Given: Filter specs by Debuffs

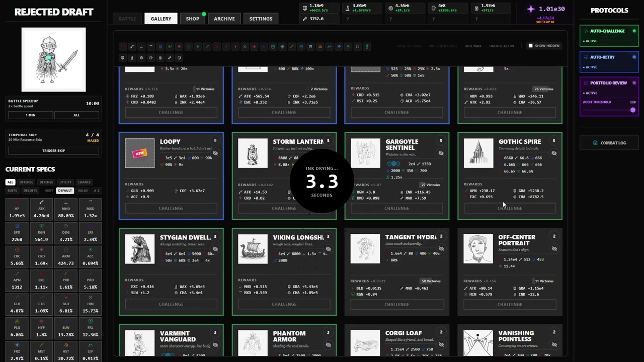Looking at the screenshot, I should tap(30, 191).
